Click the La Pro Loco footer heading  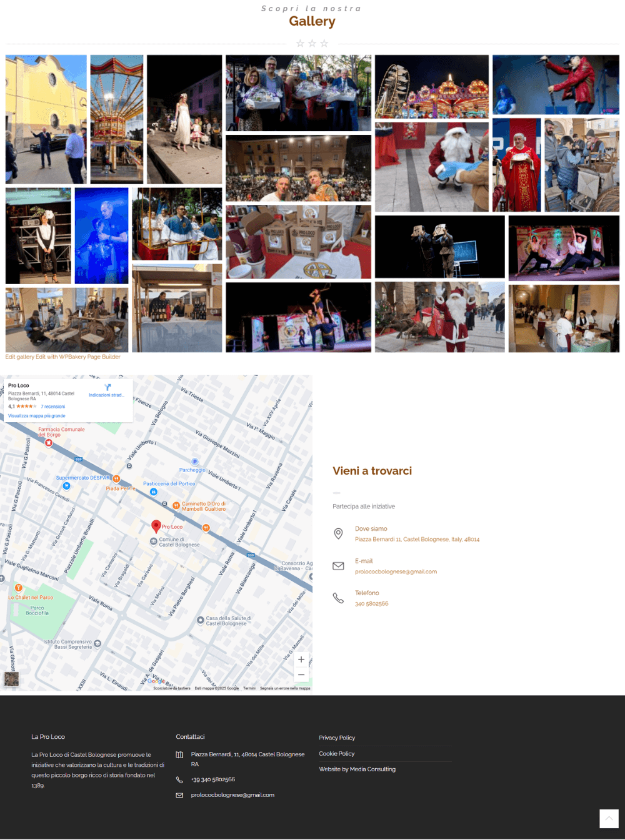coord(48,737)
